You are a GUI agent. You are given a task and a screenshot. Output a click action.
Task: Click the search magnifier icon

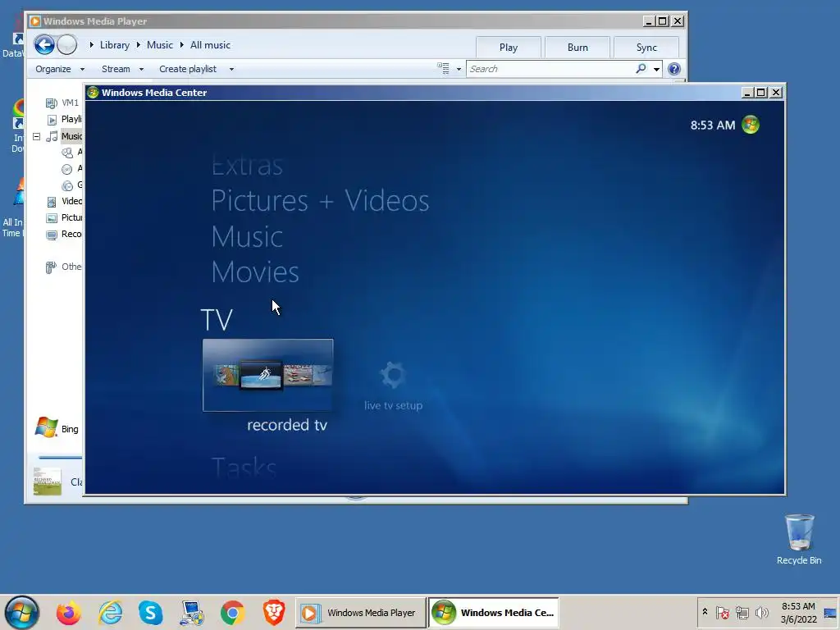[x=641, y=69]
